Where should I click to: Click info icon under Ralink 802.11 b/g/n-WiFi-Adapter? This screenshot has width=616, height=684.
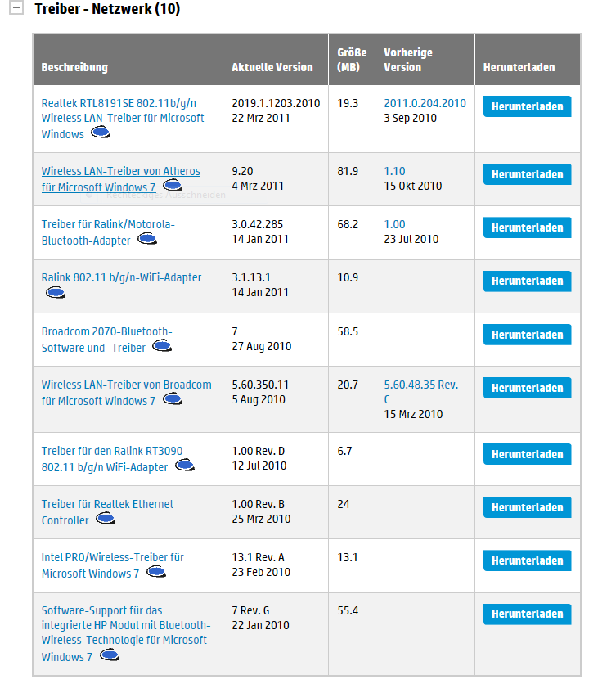pos(56,292)
